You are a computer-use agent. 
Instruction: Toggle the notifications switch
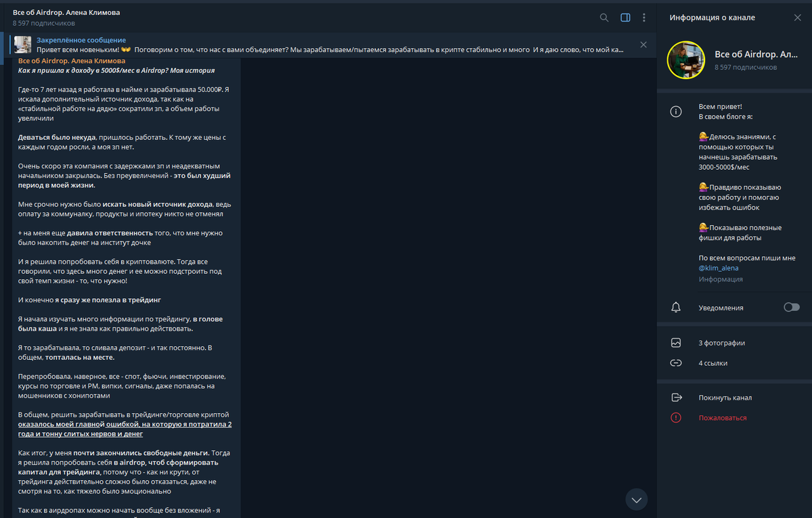791,307
